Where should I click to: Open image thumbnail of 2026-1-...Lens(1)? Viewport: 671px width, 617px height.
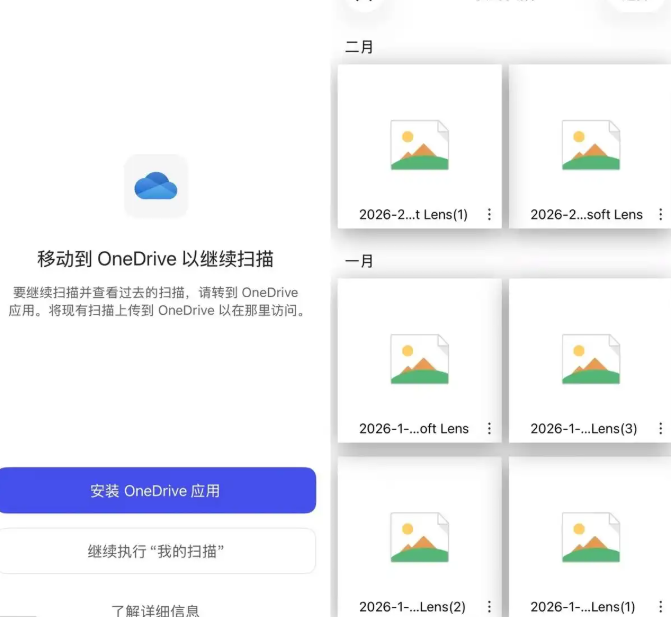[591, 537]
